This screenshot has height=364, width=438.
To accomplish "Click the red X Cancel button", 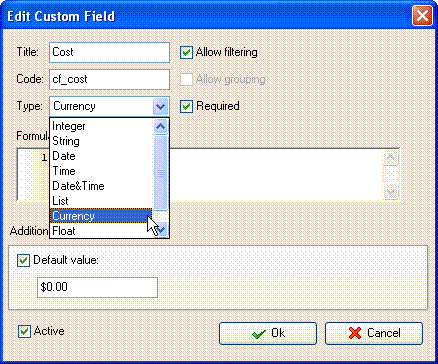I will tap(374, 333).
